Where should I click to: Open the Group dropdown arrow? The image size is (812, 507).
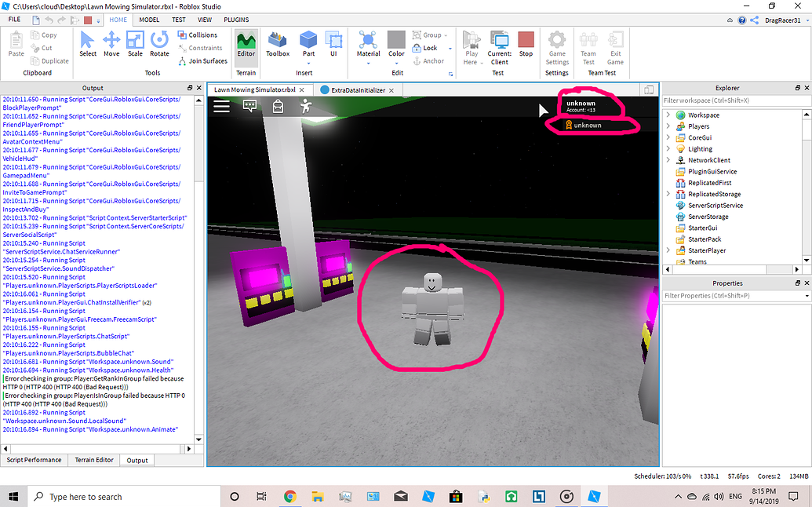pyautogui.click(x=446, y=35)
